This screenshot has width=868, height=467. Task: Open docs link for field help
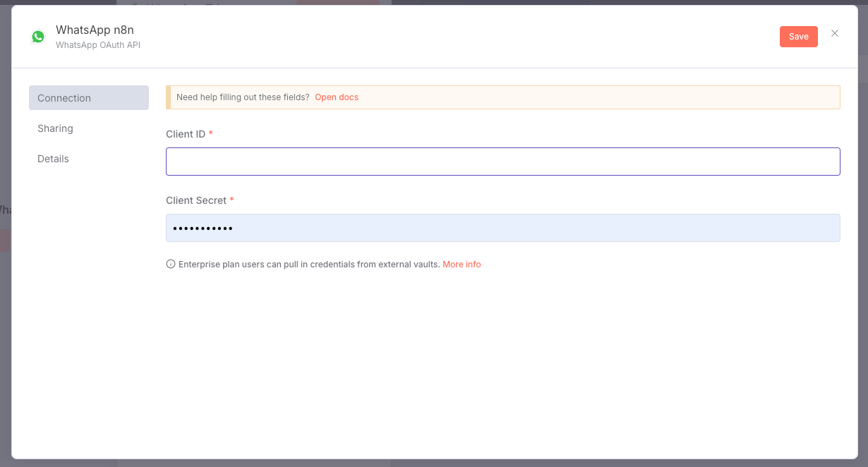point(337,97)
